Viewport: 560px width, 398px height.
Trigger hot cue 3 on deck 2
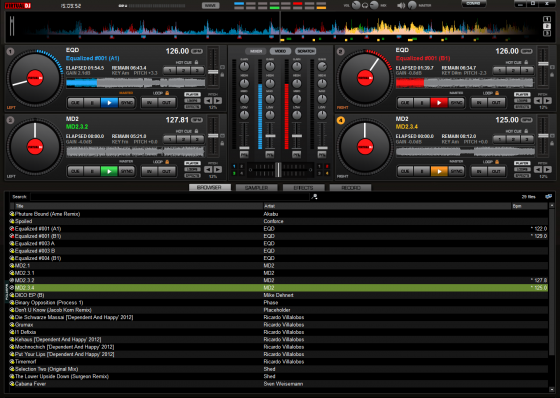point(527,70)
